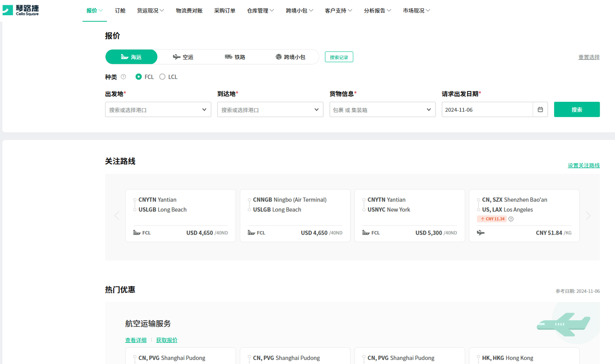Image resolution: width=615 pixels, height=364 pixels.
Task: Click the help icon next to 种类
Action: 123,77
